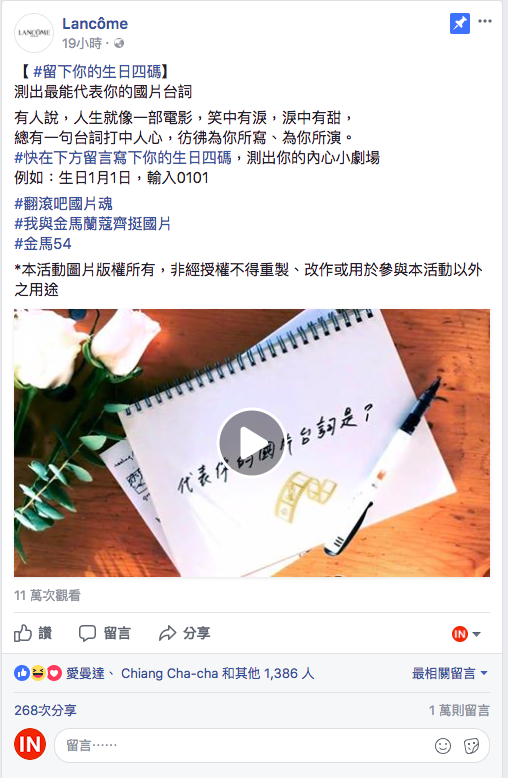This screenshot has height=778, width=508.
Task: Play the Lancôme video
Action: pos(252,442)
